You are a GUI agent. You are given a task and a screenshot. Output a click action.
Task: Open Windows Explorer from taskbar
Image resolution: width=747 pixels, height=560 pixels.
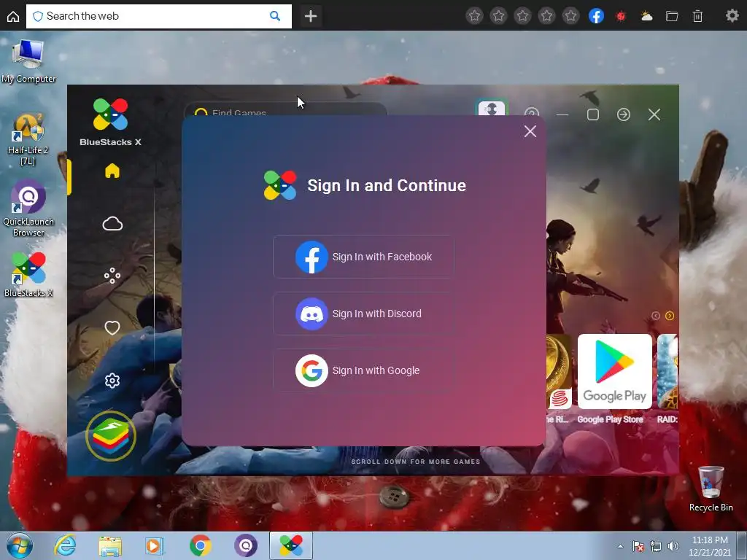(x=110, y=545)
